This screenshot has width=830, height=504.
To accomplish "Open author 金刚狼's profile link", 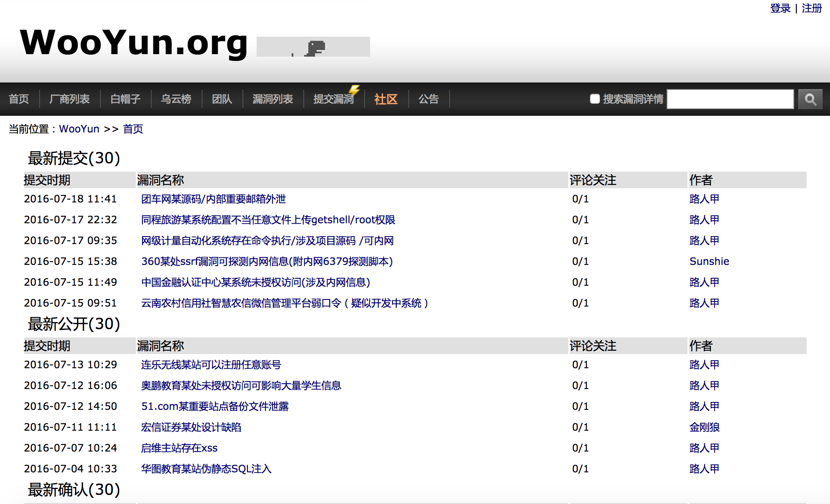I will pos(705,427).
